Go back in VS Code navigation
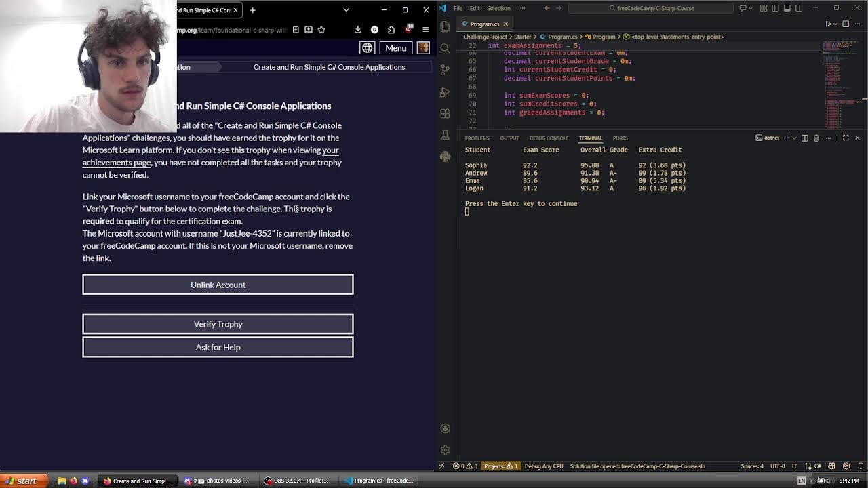Viewport: 868px width, 488px height. [547, 8]
